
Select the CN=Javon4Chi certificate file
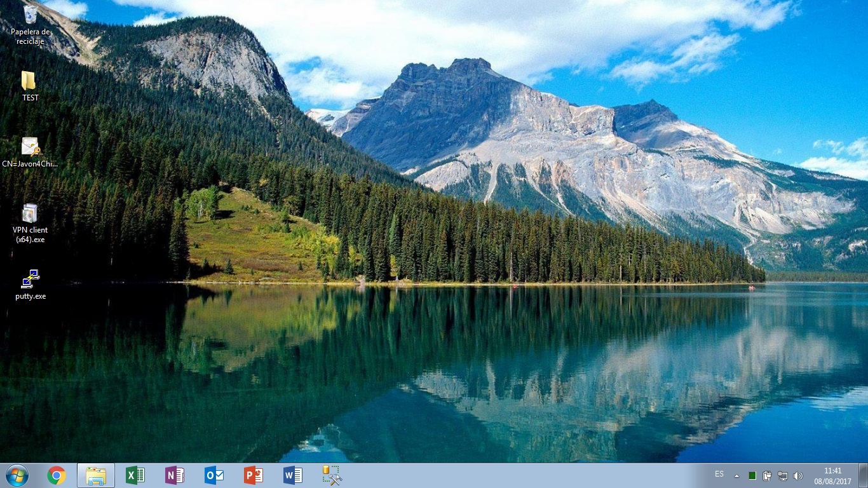(30, 147)
